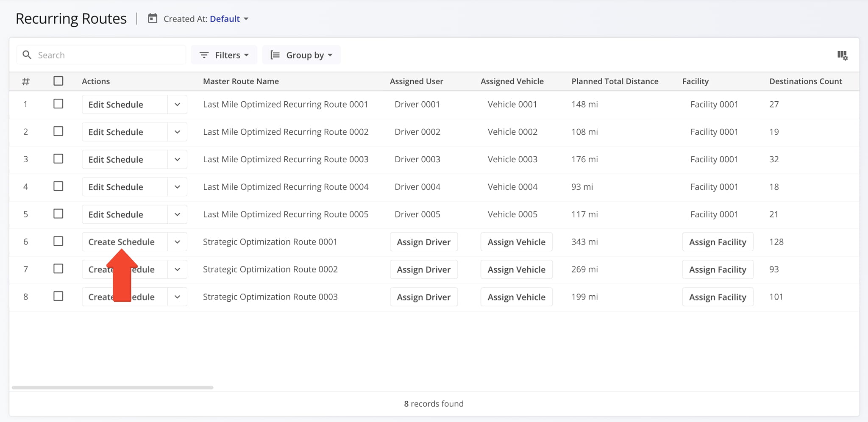Check the box for row 1
Screen dimensions: 868x422
pyautogui.click(x=58, y=104)
